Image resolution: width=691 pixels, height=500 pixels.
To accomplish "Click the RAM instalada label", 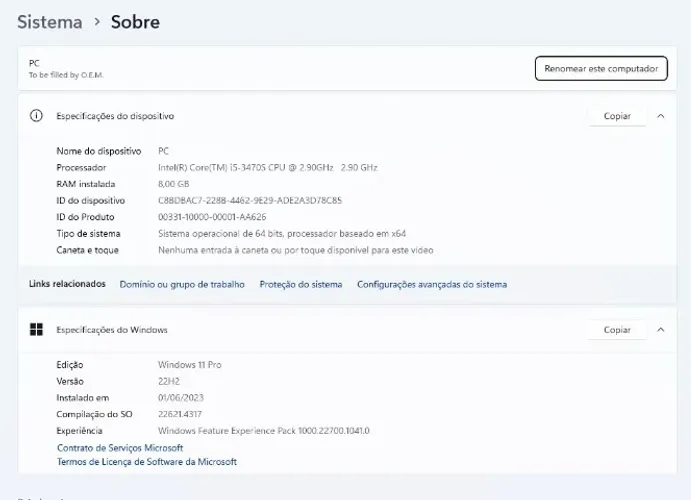I will (85, 184).
